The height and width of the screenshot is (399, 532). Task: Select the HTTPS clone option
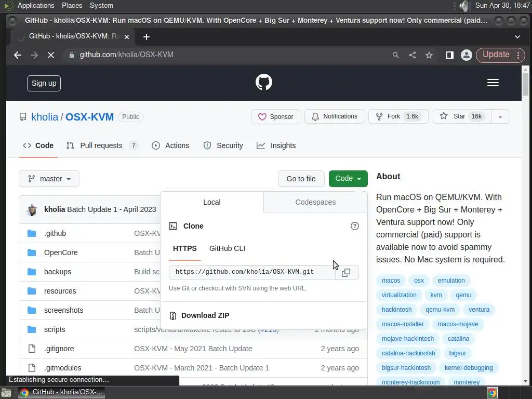184,248
